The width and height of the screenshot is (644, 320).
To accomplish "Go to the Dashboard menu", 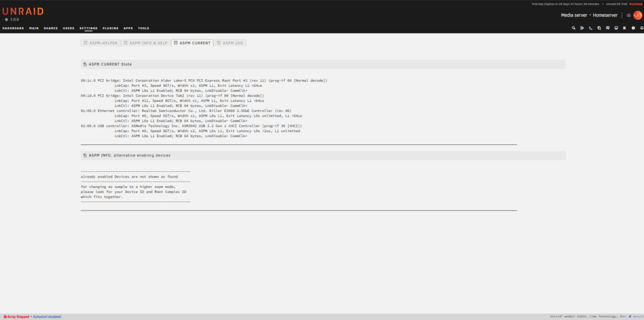I will pyautogui.click(x=13, y=28).
